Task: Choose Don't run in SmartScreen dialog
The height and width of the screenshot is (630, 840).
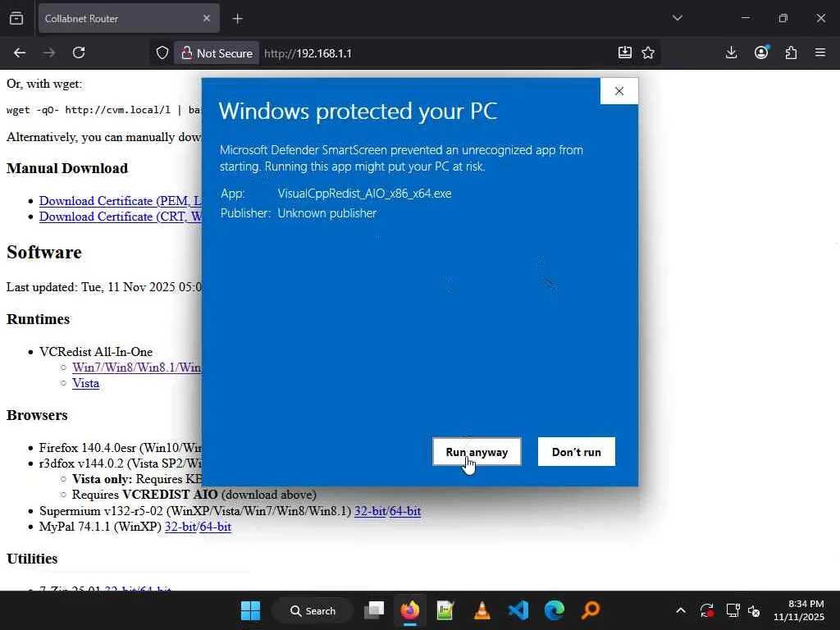Action: [577, 452]
